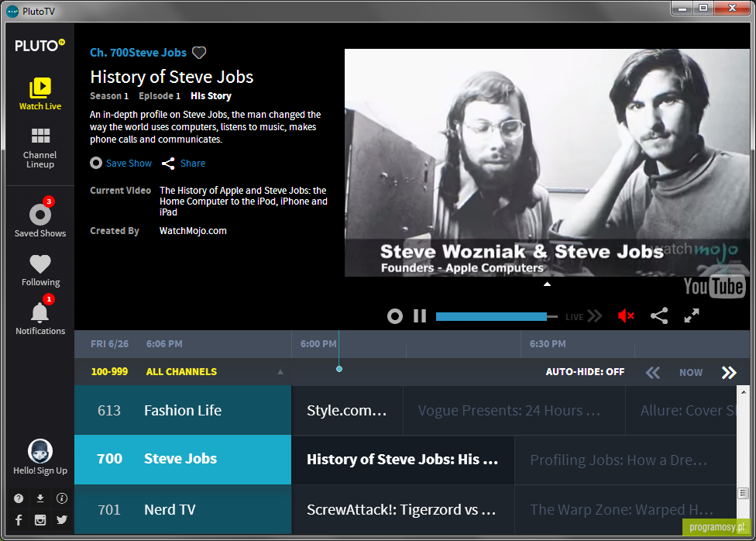Click the PLUTO logo

40,46
